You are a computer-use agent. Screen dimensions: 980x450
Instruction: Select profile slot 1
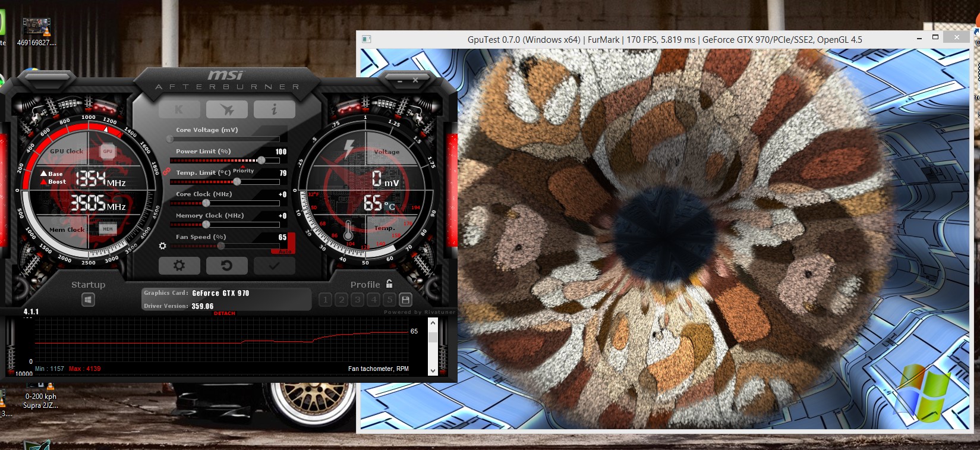tap(325, 300)
